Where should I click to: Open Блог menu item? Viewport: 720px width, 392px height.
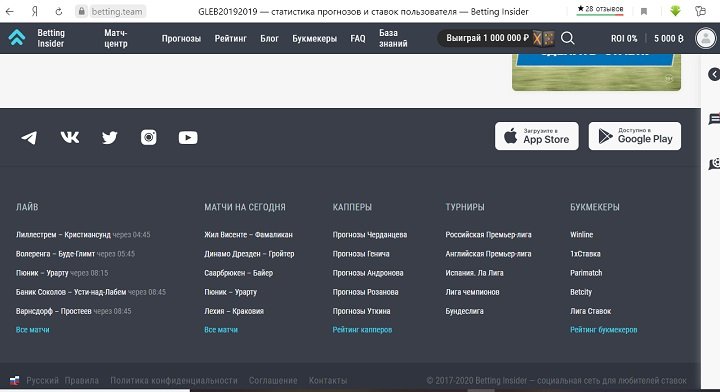pyautogui.click(x=270, y=39)
